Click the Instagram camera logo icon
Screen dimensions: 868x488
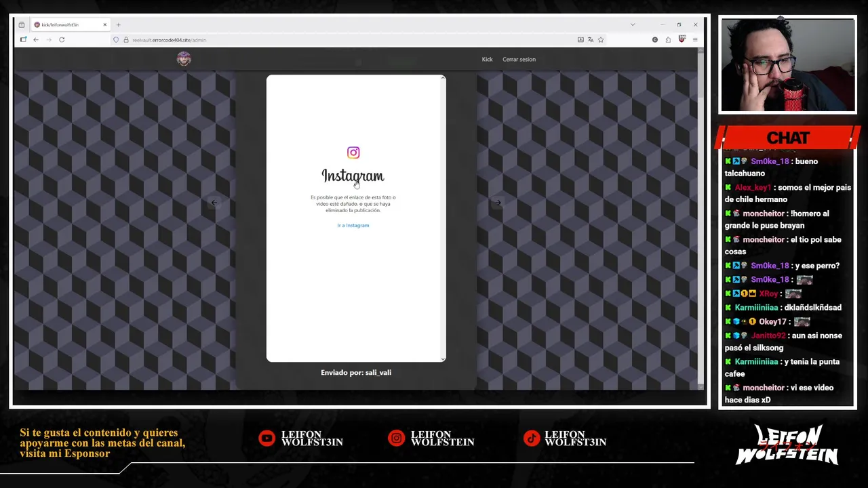pyautogui.click(x=353, y=152)
